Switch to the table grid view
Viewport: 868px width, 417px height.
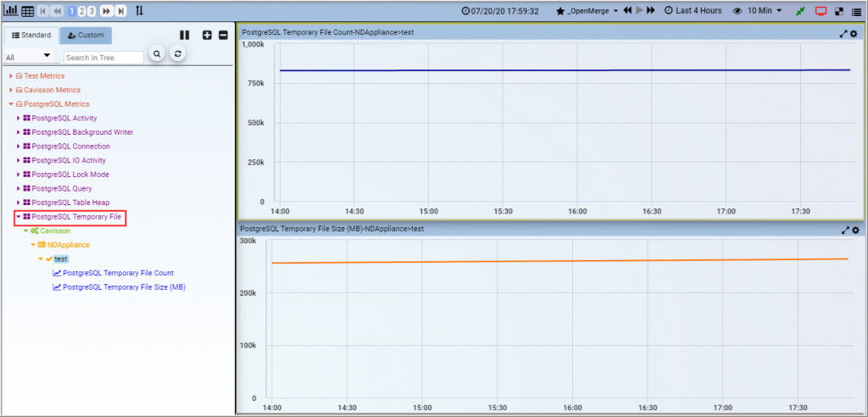coord(27,11)
